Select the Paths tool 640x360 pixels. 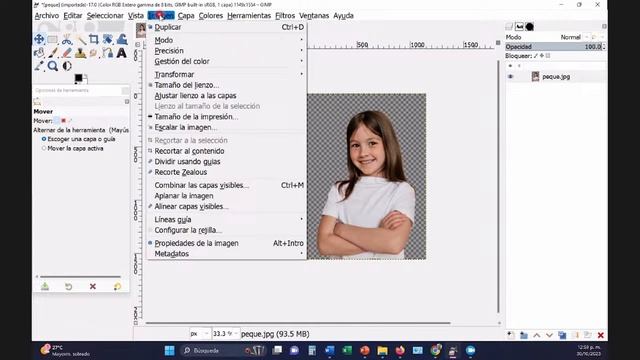[x=108, y=53]
